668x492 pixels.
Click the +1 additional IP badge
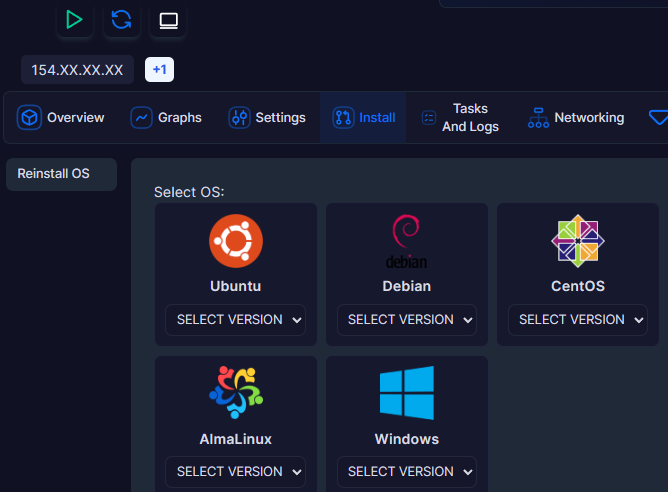[159, 69]
